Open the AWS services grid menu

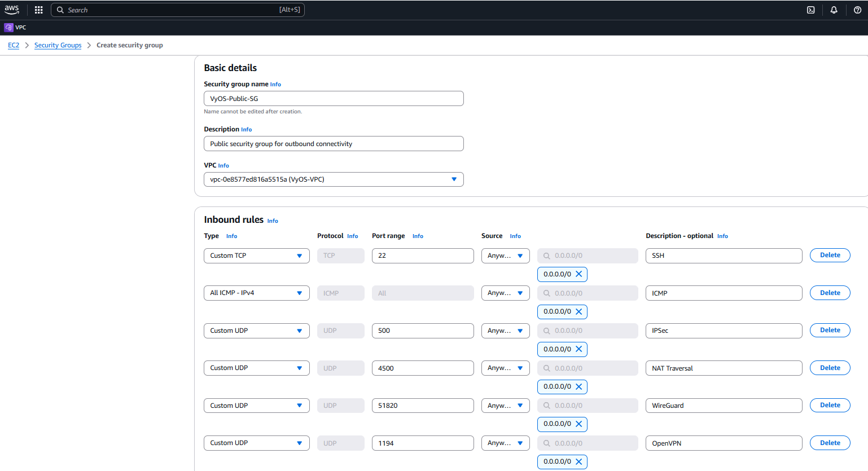tap(38, 10)
